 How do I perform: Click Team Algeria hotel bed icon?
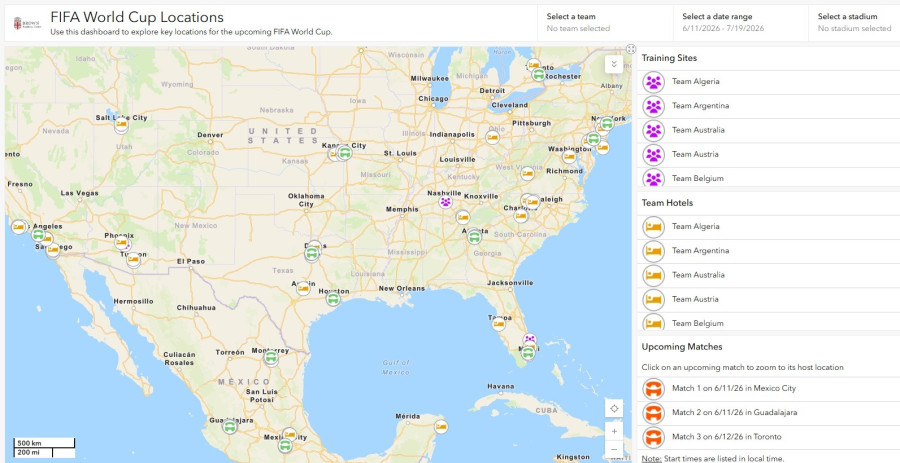point(653,227)
